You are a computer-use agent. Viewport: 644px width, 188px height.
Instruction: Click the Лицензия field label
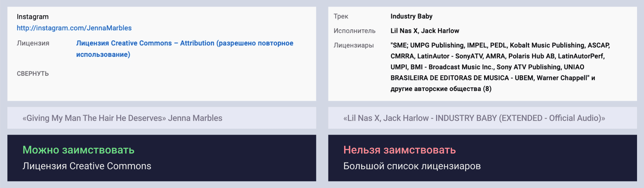33,43
